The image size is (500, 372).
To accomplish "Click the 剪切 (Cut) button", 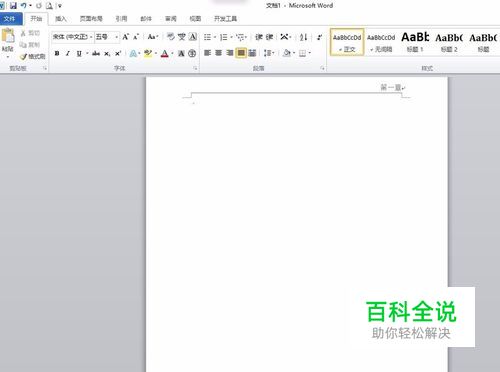I will [30, 33].
